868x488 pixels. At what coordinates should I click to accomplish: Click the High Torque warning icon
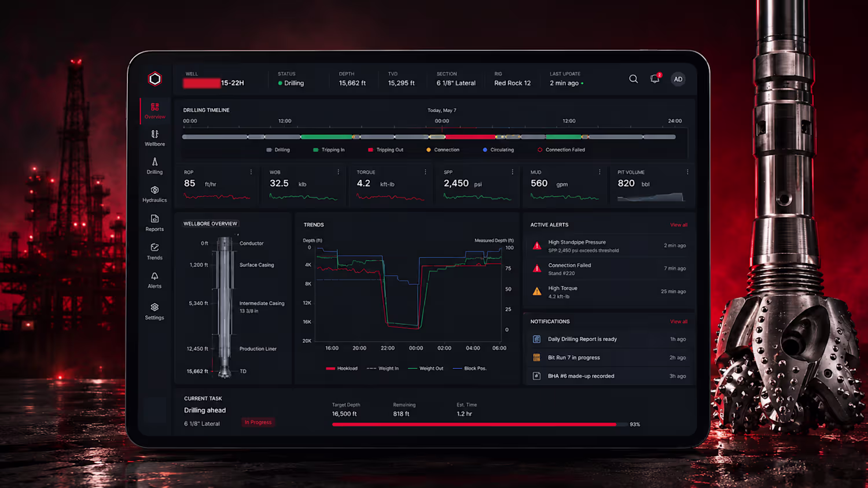tap(537, 291)
